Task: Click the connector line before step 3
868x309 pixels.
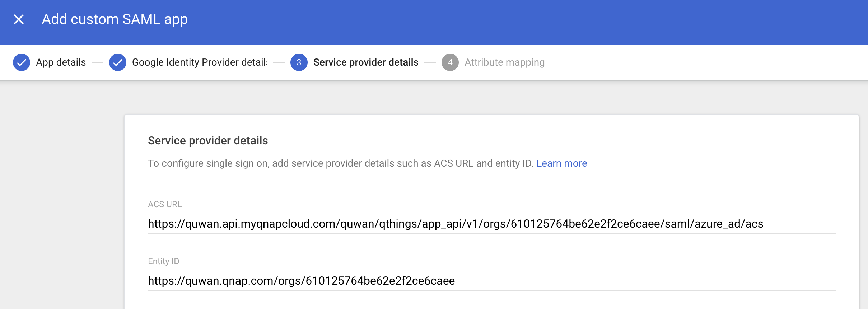Action: (x=279, y=62)
